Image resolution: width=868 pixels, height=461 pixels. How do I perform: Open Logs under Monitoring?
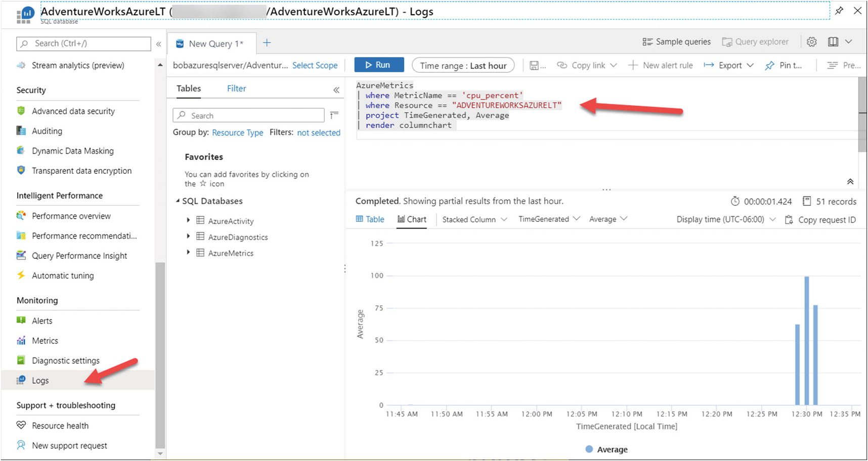tap(40, 381)
